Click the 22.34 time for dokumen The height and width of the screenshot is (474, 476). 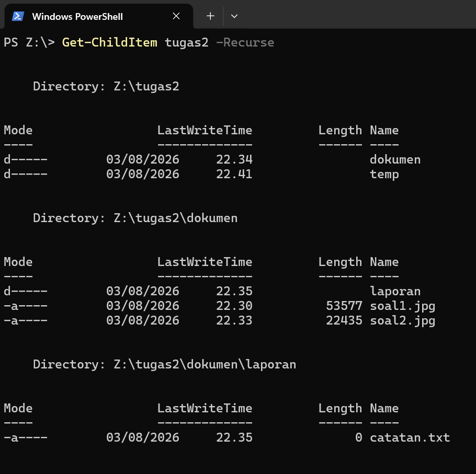point(234,159)
